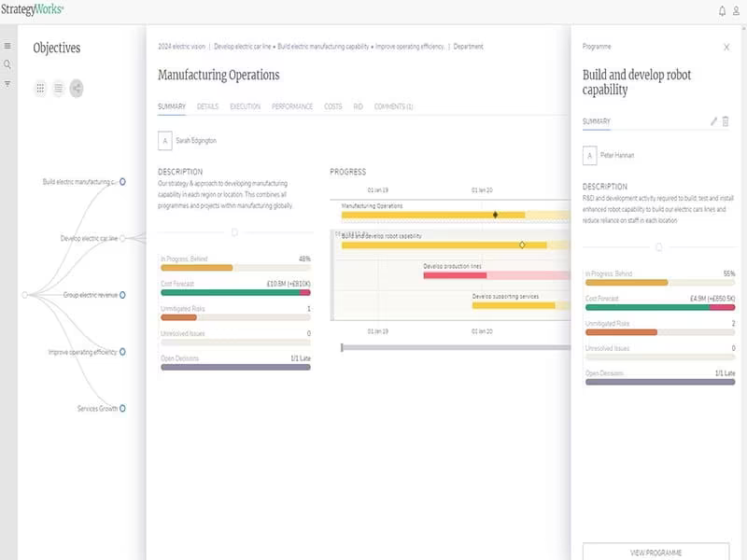Click the View Programme button
747x560 pixels.
coord(655,552)
